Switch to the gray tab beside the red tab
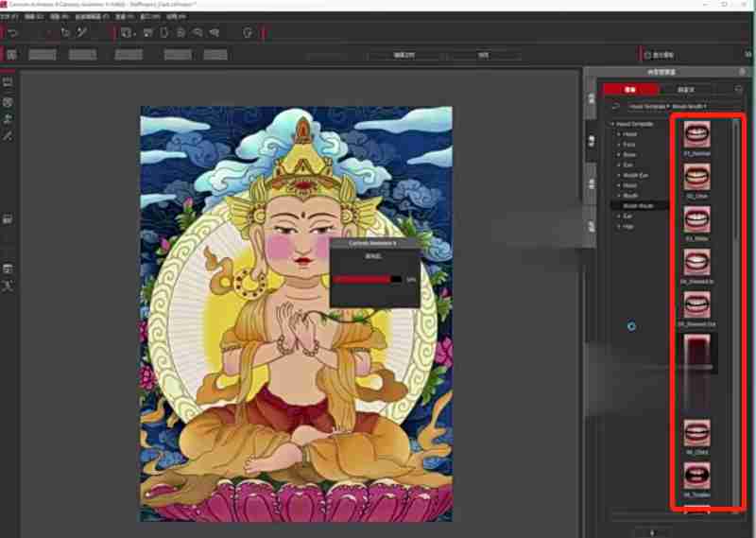Screen dimensions: 756x538 (x=686, y=89)
